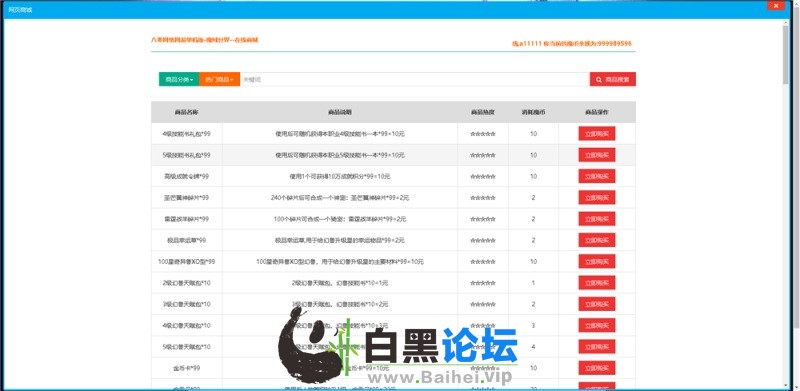Focus the keyword search input field
Image resolution: width=800 pixels, height=391 pixels.
pos(415,79)
